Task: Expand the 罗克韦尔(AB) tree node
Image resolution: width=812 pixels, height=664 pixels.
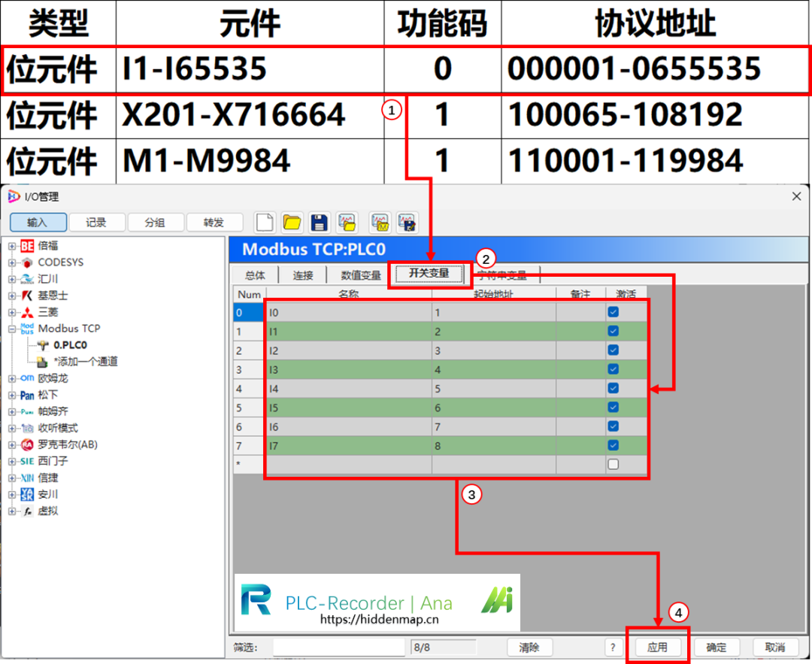Action: (x=12, y=445)
